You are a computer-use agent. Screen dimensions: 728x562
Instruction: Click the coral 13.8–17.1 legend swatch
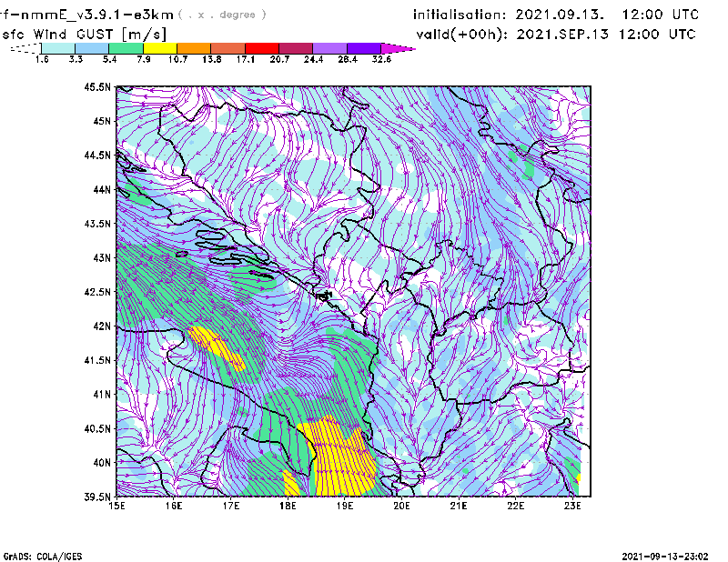[x=228, y=48]
